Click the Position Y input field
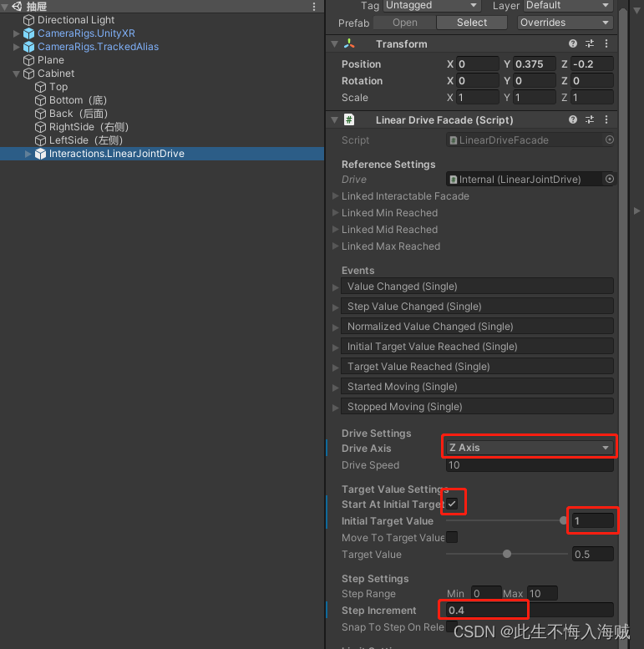644x649 pixels. coord(535,64)
